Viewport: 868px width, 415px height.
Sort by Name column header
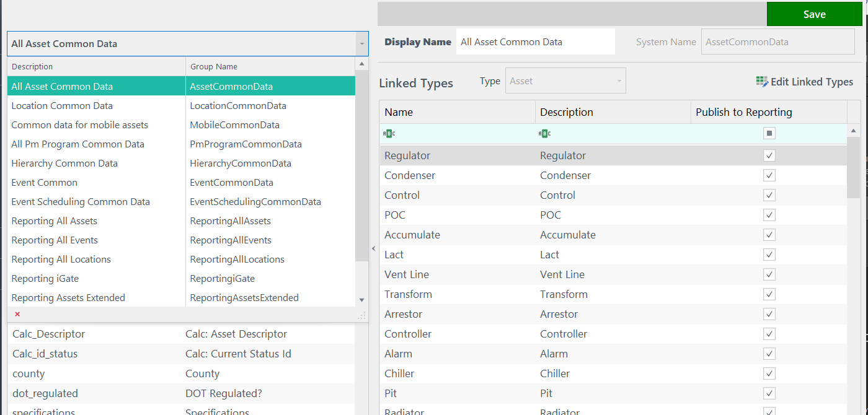click(x=457, y=112)
